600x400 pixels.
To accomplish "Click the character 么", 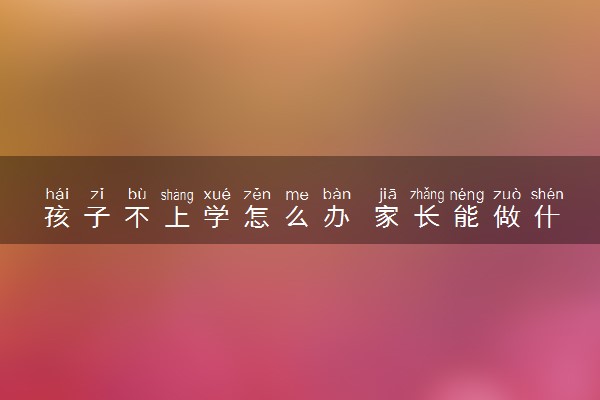I will (x=297, y=217).
